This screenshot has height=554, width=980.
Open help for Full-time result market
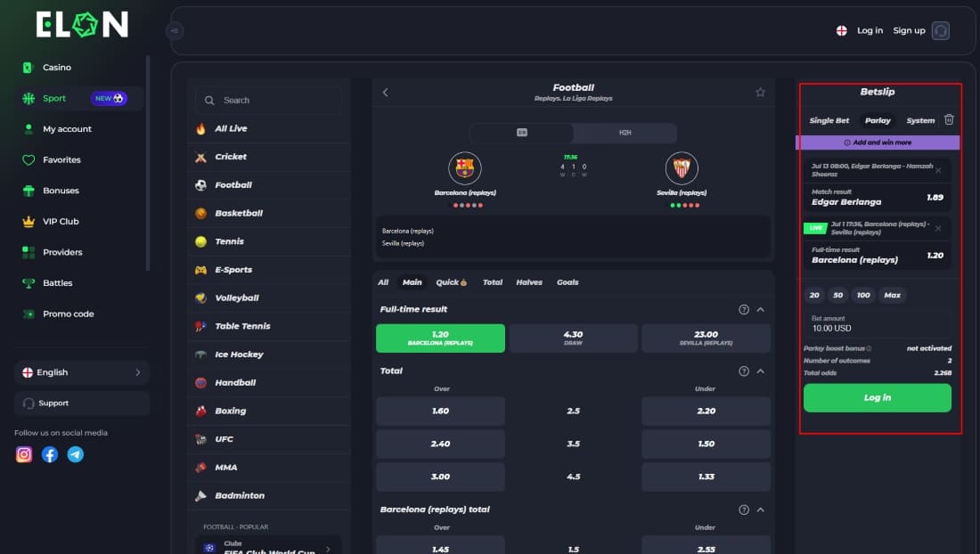[x=744, y=310]
